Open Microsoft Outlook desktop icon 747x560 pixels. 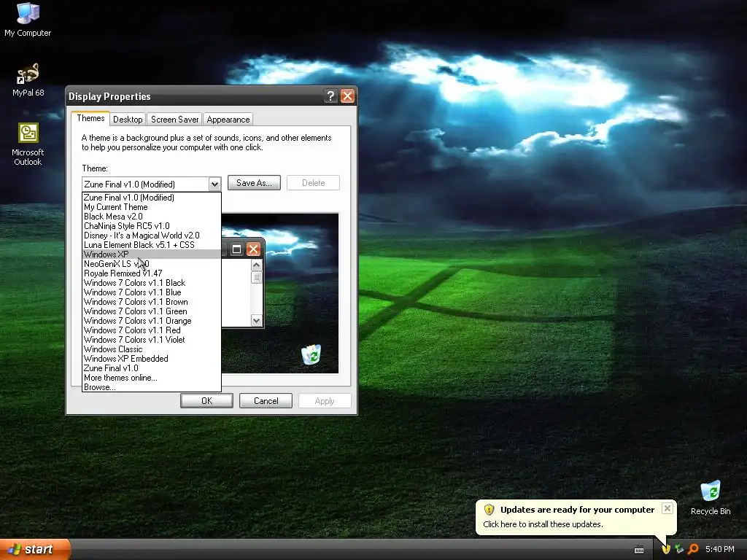(x=28, y=144)
